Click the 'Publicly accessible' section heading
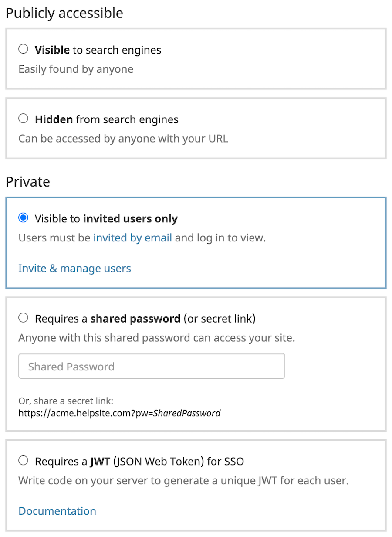This screenshot has width=392, height=537. (x=64, y=13)
